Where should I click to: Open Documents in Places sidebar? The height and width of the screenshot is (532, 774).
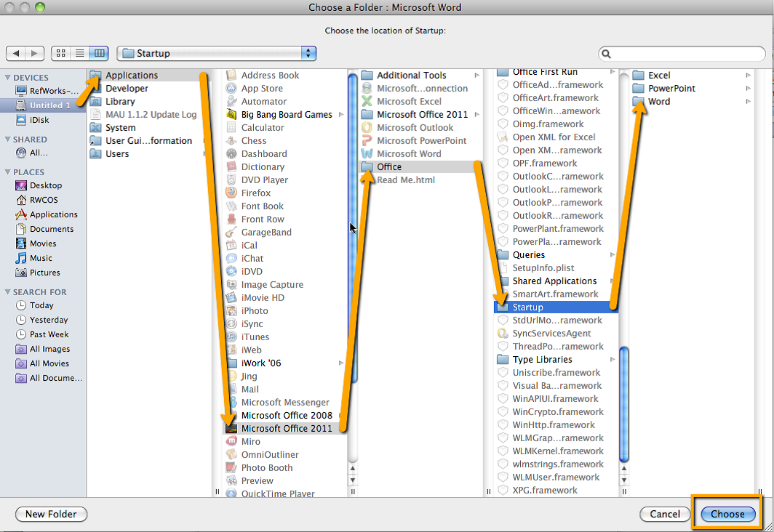click(x=44, y=229)
